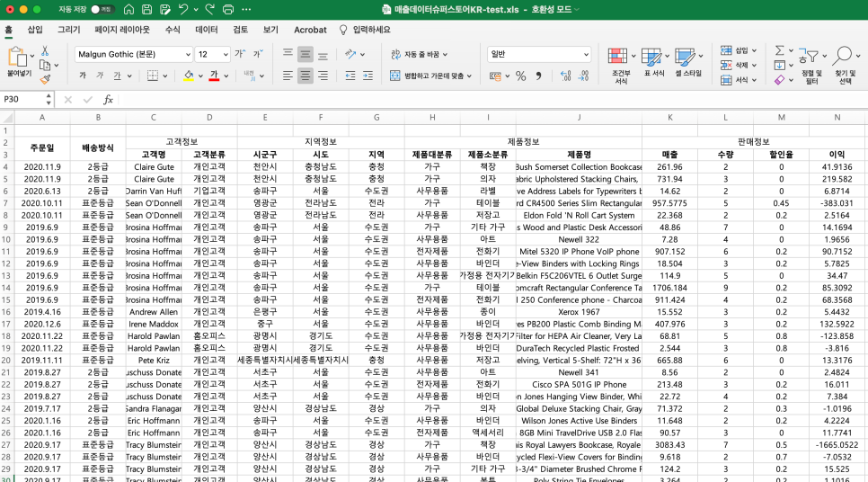
Task: Open 셀 스타일 cell styles
Action: [688, 63]
